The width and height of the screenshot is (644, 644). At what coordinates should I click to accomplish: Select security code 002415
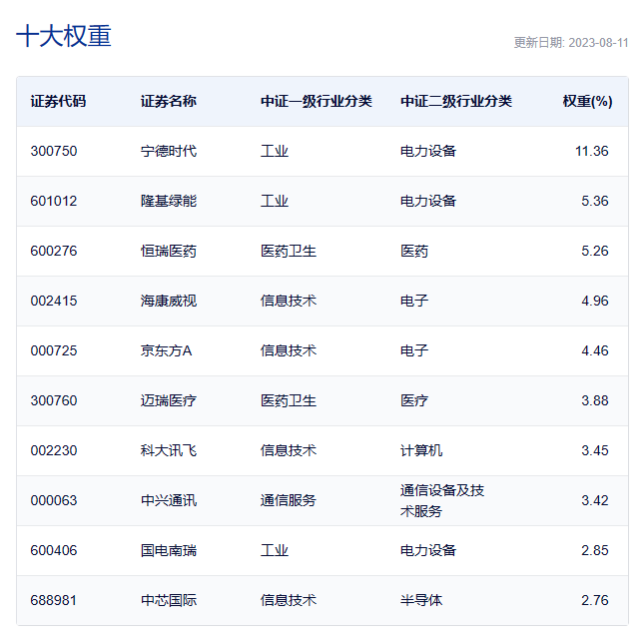[54, 302]
